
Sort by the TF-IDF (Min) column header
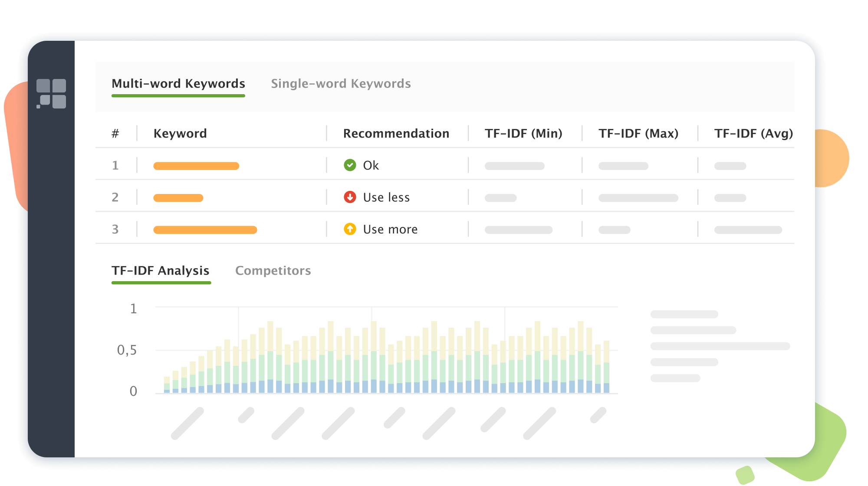tap(523, 133)
